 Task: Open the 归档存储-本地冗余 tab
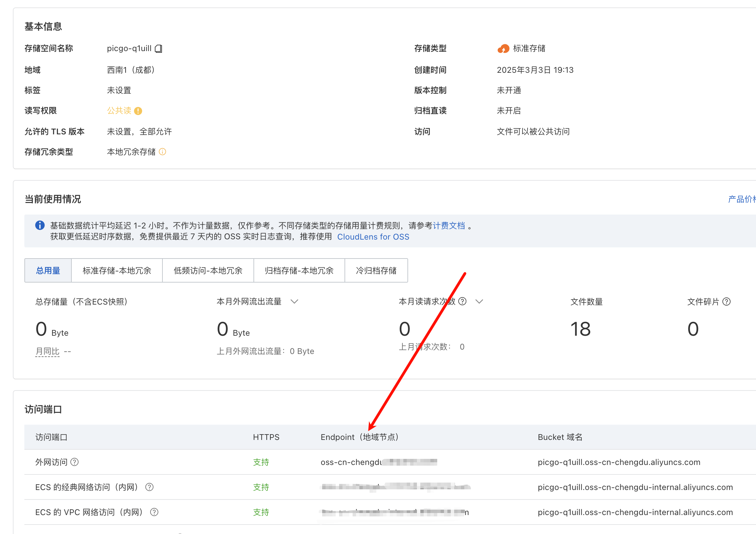299,270
